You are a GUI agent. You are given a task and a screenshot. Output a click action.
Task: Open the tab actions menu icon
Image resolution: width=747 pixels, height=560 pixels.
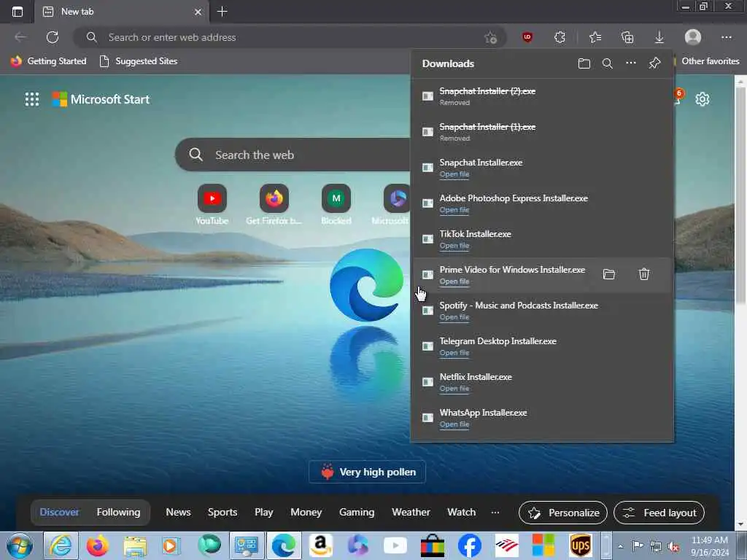coord(18,12)
